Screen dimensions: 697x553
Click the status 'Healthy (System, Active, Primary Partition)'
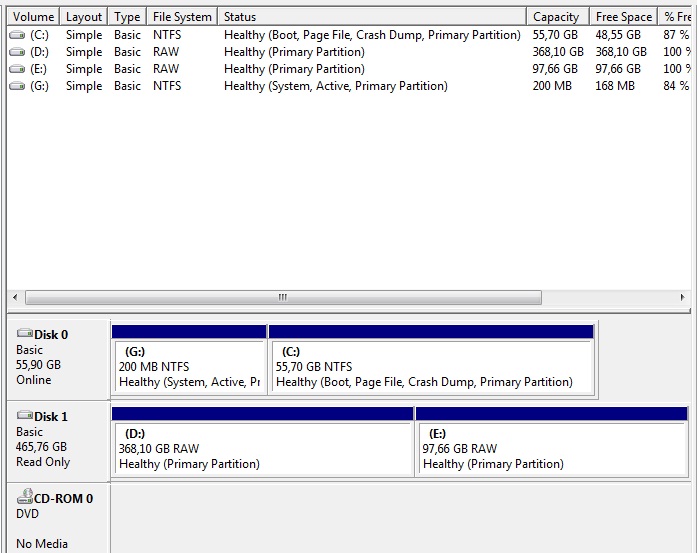coord(336,86)
